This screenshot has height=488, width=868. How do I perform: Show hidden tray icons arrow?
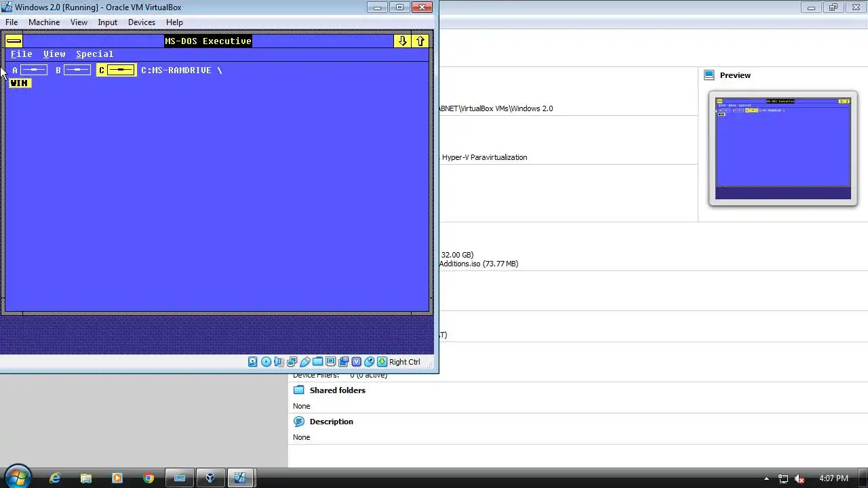767,479
